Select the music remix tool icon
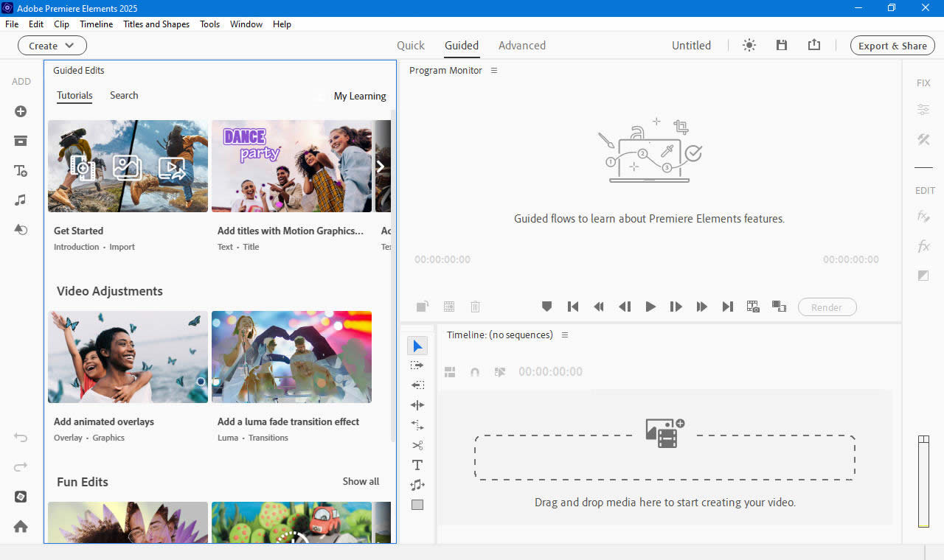 coord(417,485)
